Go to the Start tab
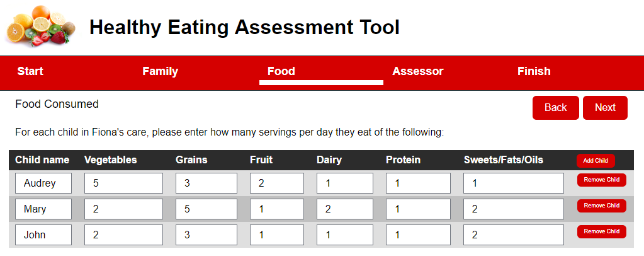 click(30, 71)
